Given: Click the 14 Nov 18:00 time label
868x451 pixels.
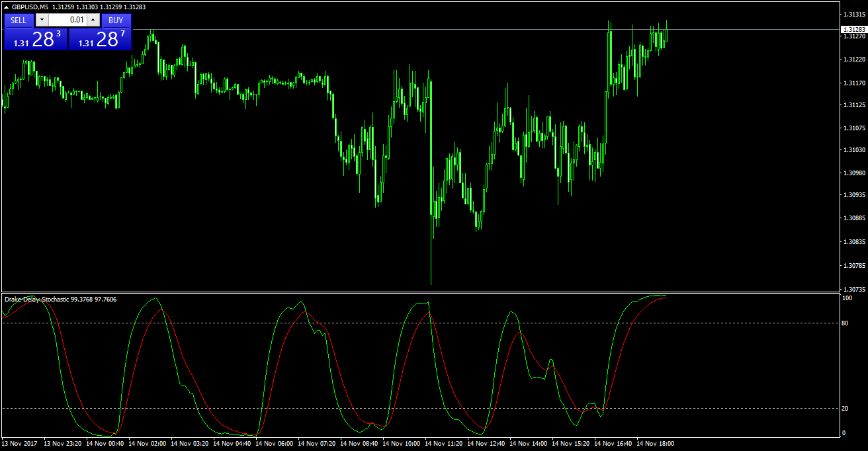Looking at the screenshot, I should tap(656, 444).
